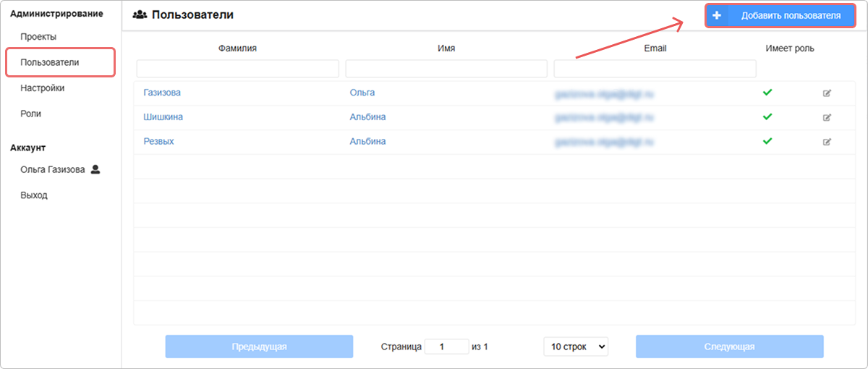Viewport: 868px width, 369px height.
Task: Click green role checkmark in Резвых row
Action: click(767, 141)
